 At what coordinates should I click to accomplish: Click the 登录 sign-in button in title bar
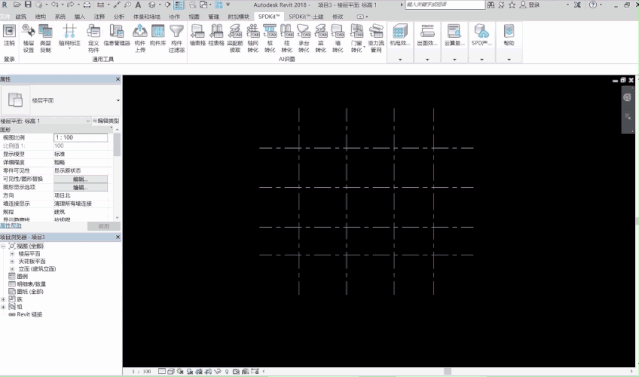click(x=530, y=5)
